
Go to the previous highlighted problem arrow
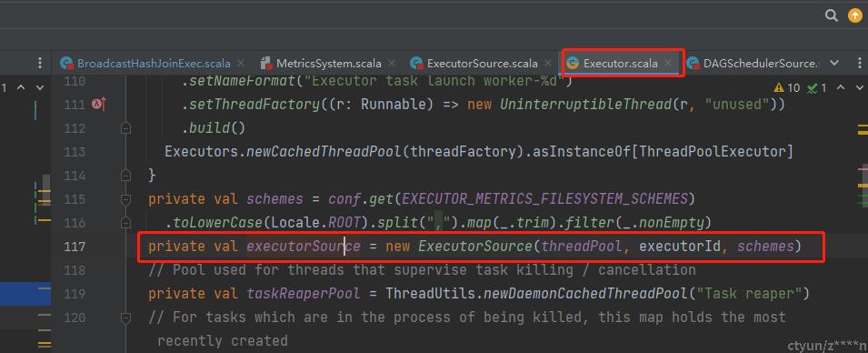pos(841,87)
